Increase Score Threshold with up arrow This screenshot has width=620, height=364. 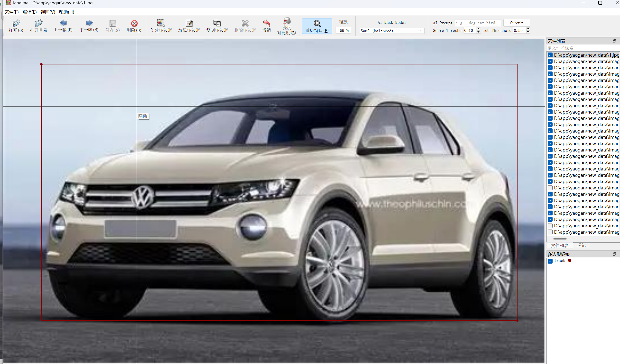pos(478,29)
